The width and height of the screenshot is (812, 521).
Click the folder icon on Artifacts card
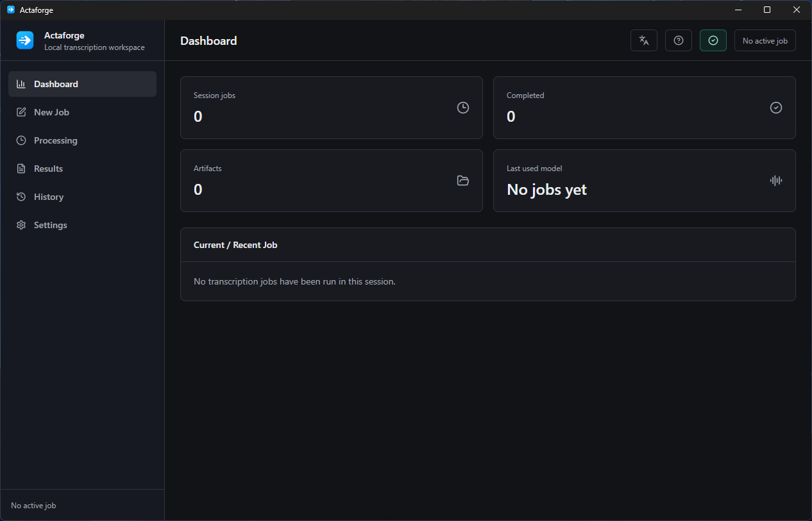coord(463,181)
